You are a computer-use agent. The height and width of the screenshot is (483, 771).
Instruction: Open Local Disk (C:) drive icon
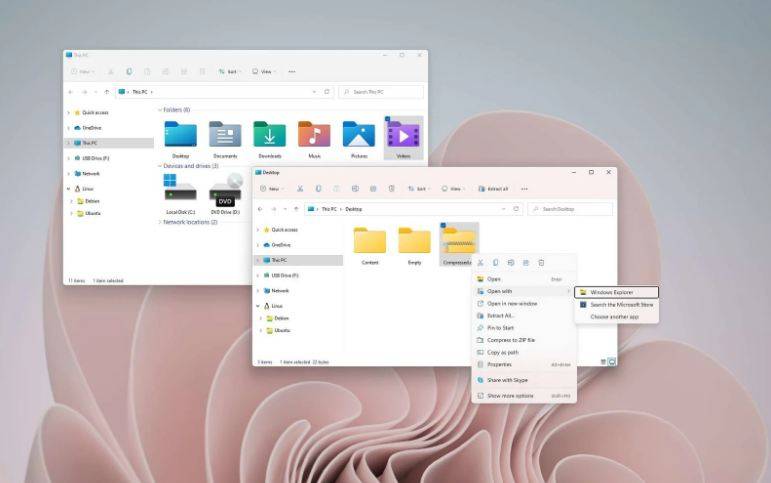[180, 188]
